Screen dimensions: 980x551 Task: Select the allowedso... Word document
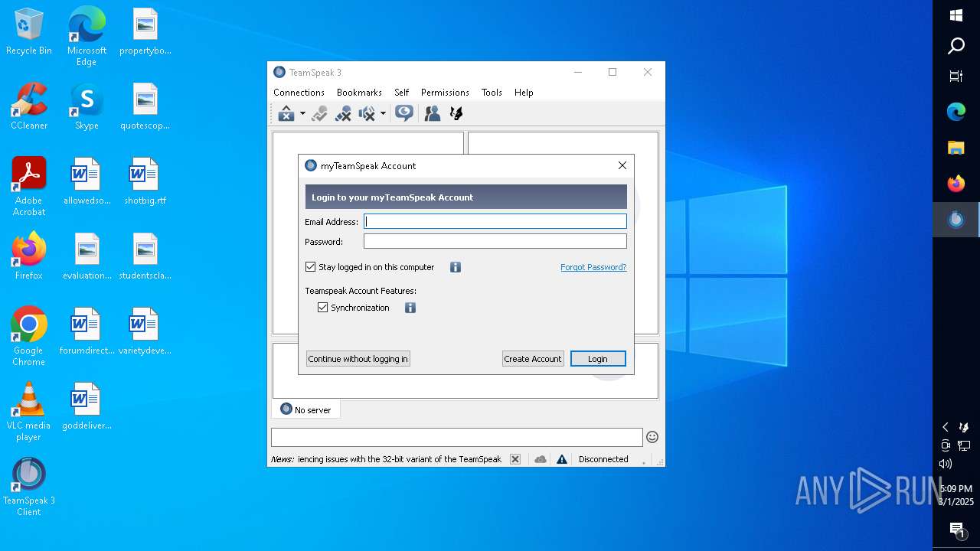(x=87, y=181)
